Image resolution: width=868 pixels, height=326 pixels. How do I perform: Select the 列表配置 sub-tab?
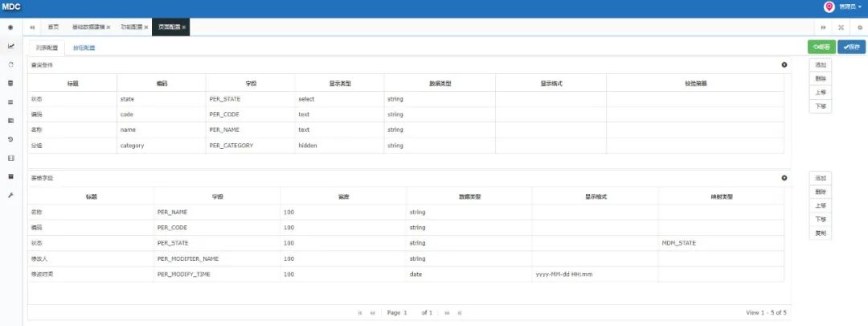[x=47, y=47]
